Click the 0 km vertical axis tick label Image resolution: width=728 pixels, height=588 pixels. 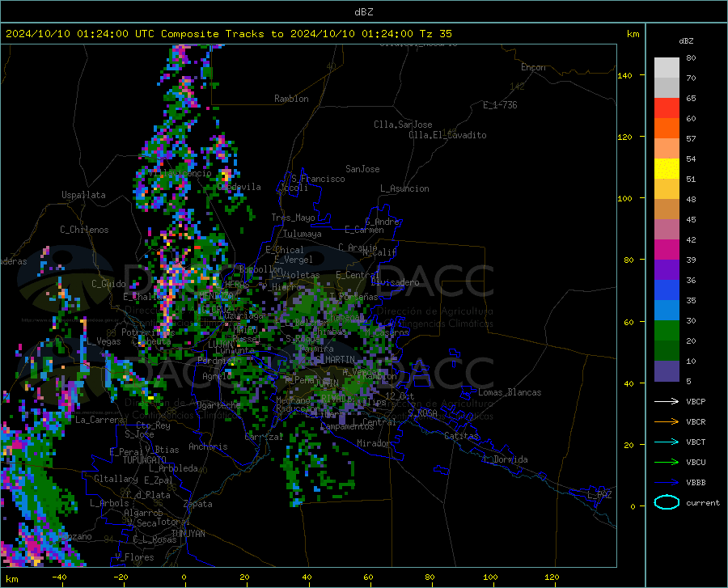[633, 506]
